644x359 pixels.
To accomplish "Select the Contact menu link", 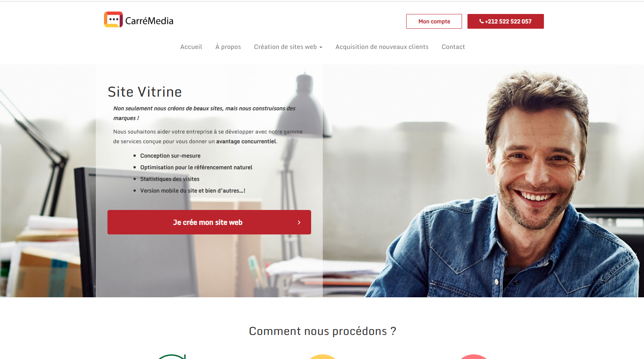I will coord(453,47).
